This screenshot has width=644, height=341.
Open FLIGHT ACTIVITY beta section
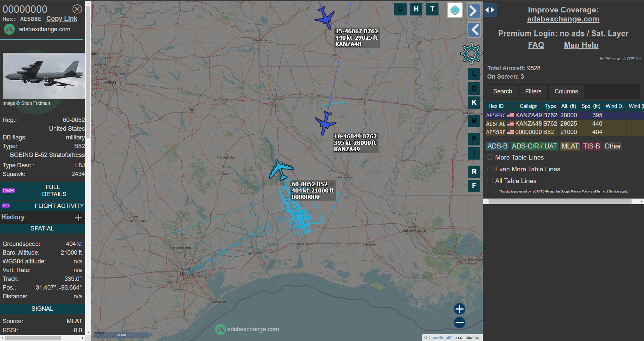point(43,206)
